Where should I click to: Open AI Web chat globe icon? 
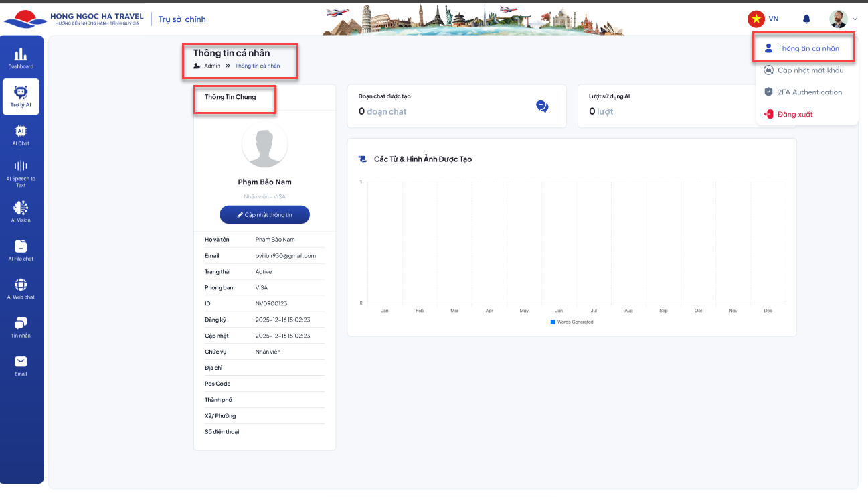[21, 288]
